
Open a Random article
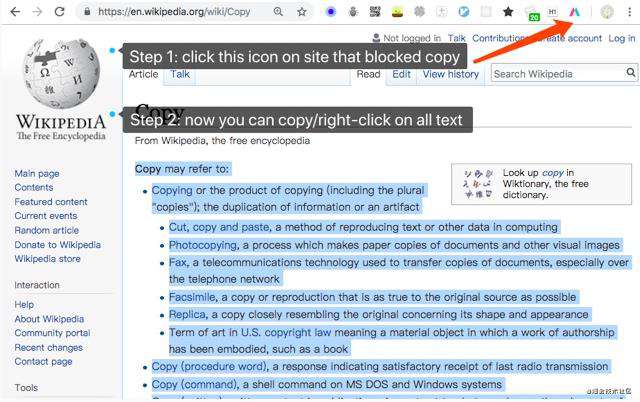47,230
